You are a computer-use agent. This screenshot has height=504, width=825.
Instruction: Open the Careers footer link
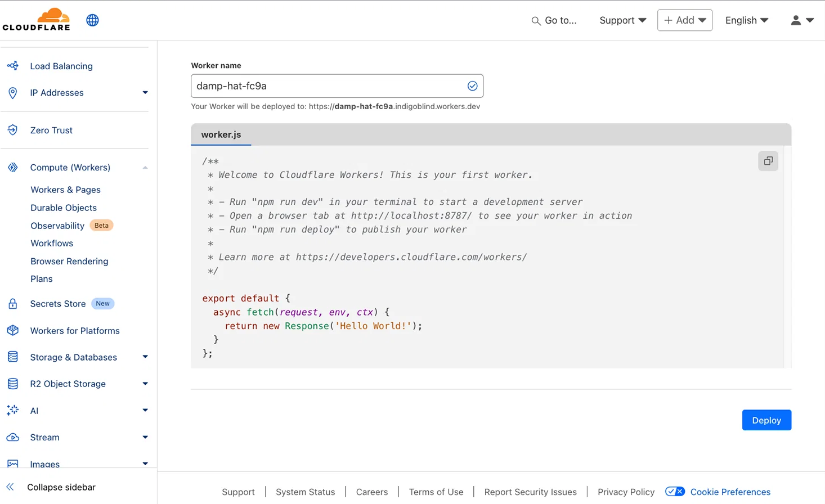pyautogui.click(x=372, y=492)
